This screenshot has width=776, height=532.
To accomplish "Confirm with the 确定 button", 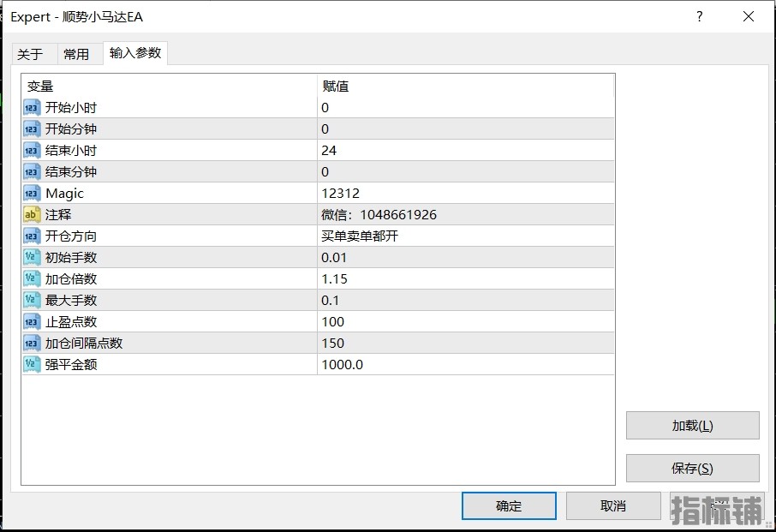I will coord(509,505).
